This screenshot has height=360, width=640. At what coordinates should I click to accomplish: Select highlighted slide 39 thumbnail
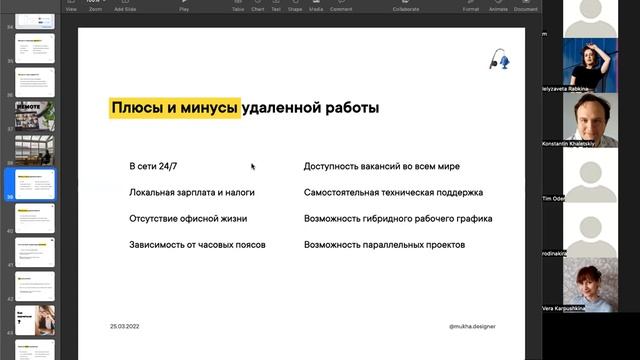pos(35,184)
